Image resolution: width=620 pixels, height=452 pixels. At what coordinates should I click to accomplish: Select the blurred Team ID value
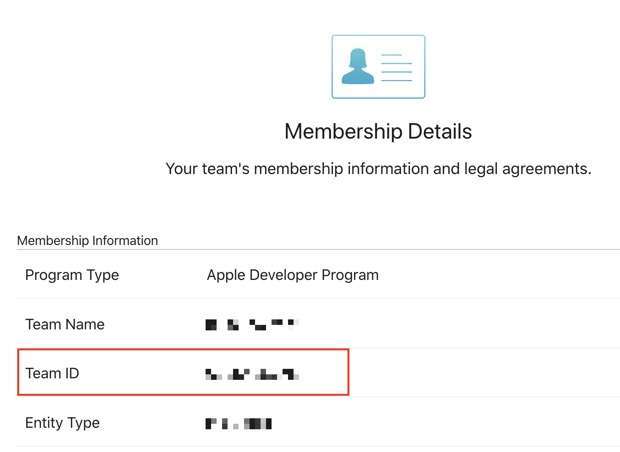pyautogui.click(x=252, y=374)
